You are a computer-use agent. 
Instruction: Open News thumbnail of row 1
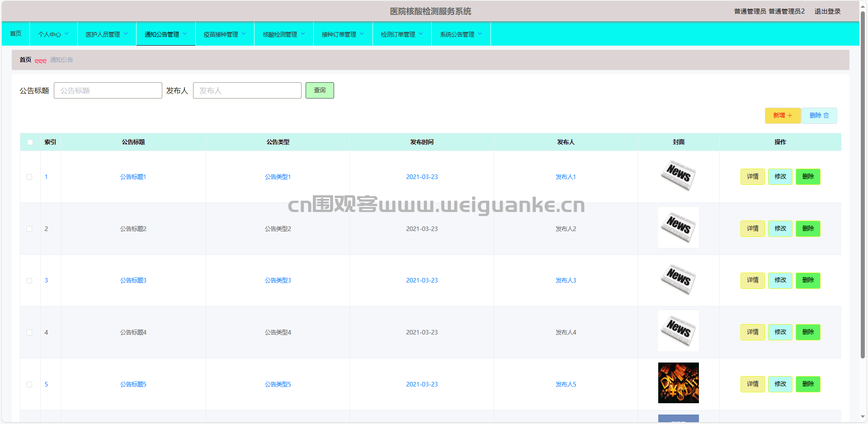coord(678,175)
